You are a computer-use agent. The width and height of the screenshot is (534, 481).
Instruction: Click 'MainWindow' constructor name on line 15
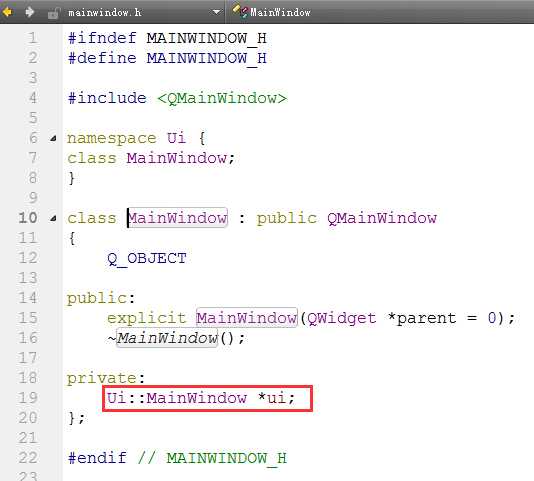point(247,318)
